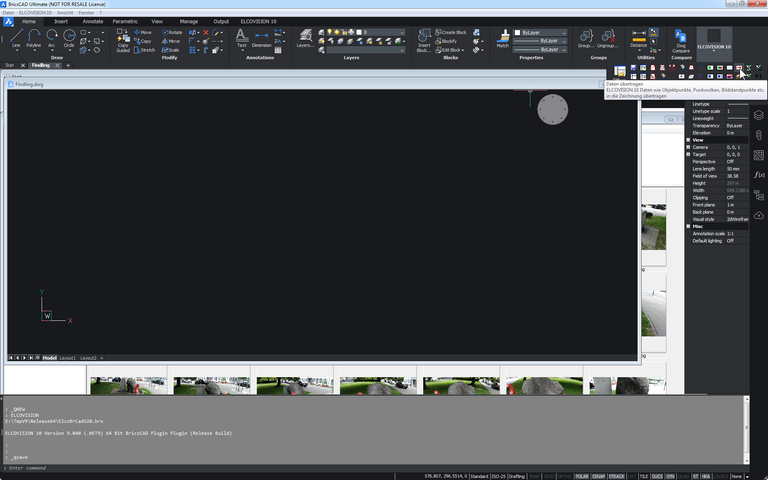The height and width of the screenshot is (480, 768).
Task: Click the Insert Block icon
Action: pyautogui.click(x=424, y=40)
